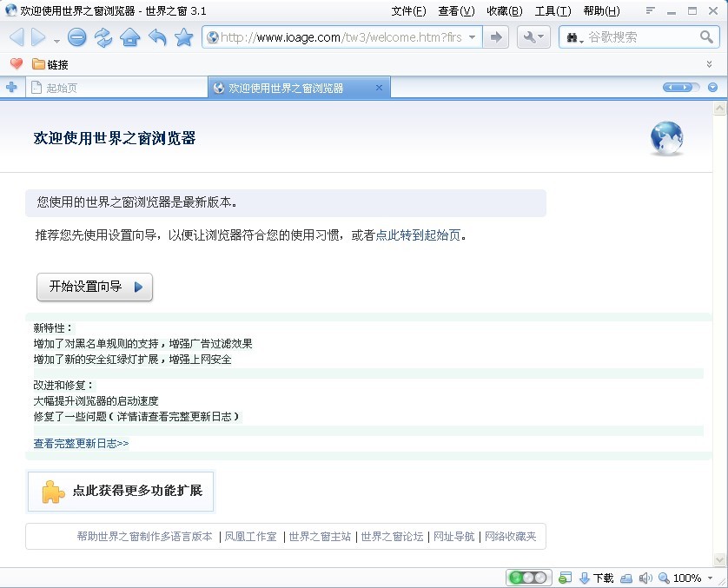Image resolution: width=728 pixels, height=588 pixels.
Task: Click the 开始设置向导 button
Action: (x=95, y=287)
